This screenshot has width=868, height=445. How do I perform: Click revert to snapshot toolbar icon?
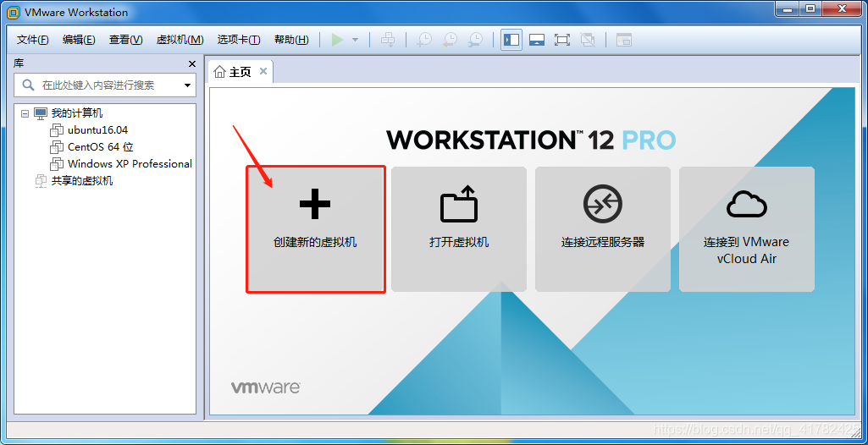pos(450,40)
